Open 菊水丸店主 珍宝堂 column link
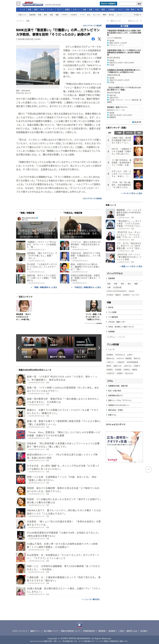The width and height of the screenshot is (159, 644). pos(124,410)
